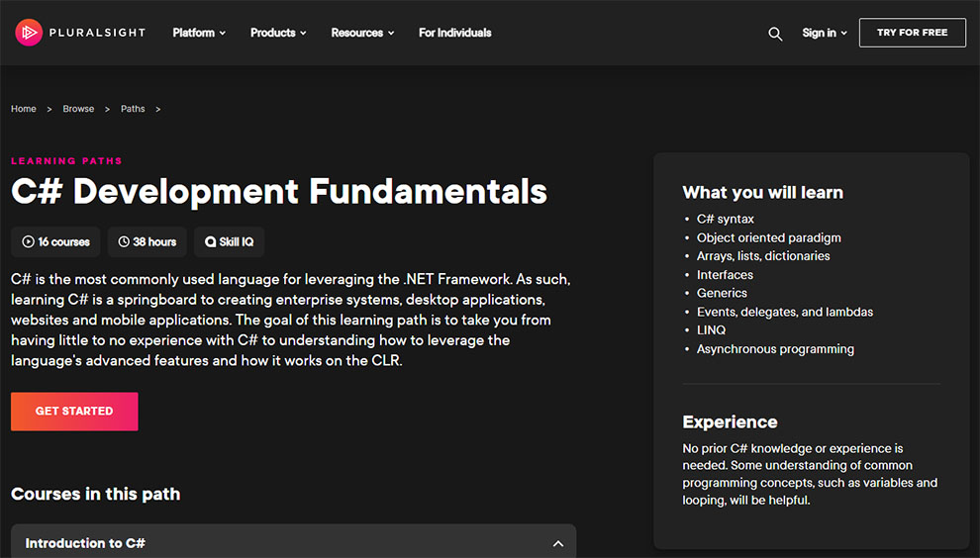
Task: Click the '16 courses' text
Action: pos(63,241)
